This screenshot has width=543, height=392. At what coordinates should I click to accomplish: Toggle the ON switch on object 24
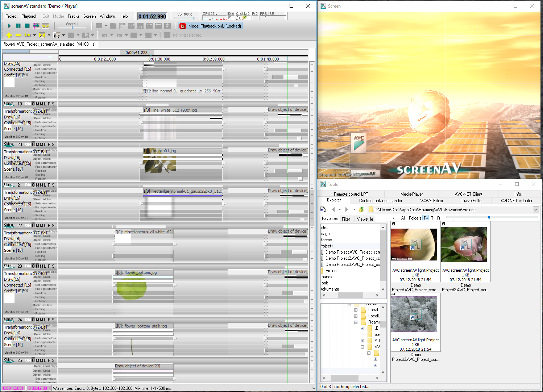pos(28,320)
